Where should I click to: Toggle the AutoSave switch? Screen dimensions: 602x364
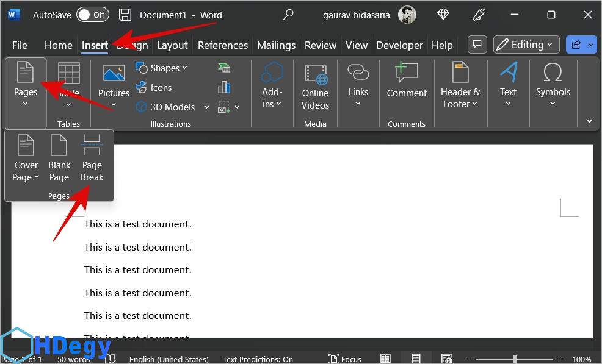[92, 15]
